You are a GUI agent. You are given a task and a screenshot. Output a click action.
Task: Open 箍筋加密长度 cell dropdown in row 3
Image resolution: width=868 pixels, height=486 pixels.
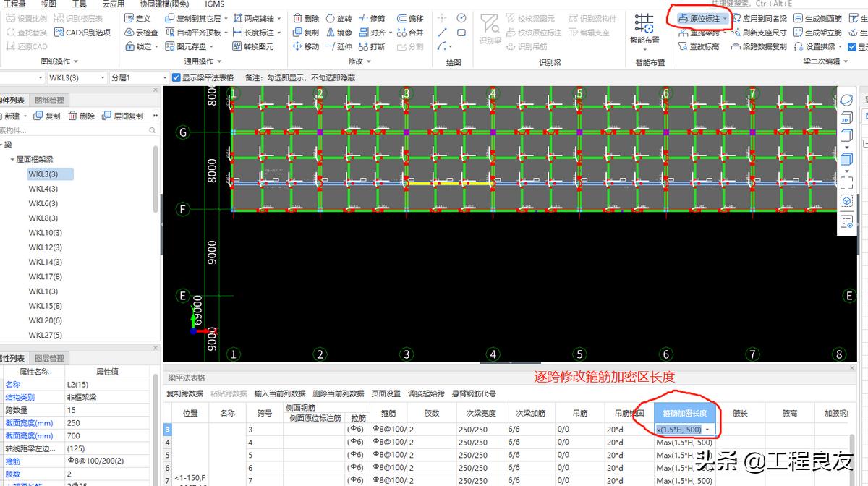pyautogui.click(x=707, y=430)
